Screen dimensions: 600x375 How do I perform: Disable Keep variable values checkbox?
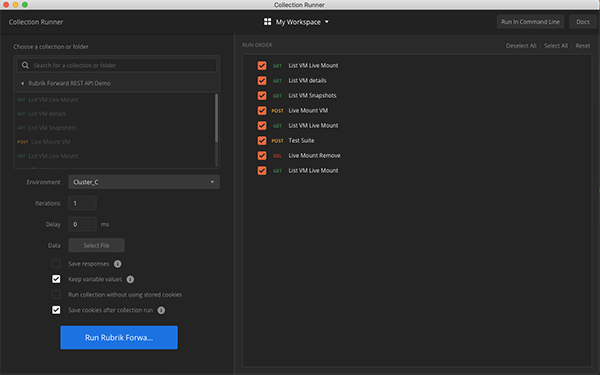[56, 279]
